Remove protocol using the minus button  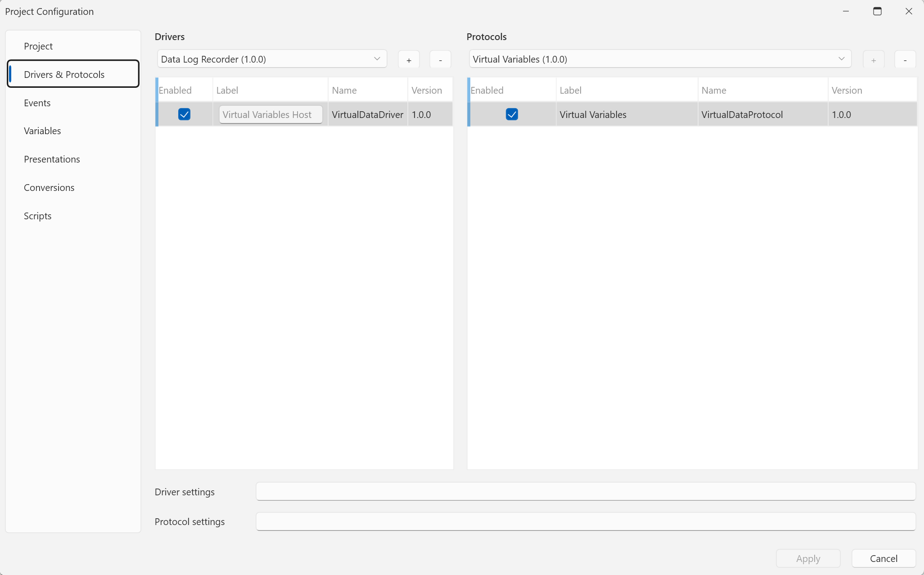(x=905, y=59)
